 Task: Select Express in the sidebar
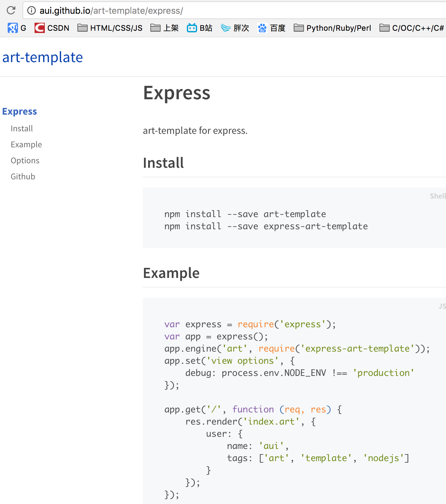coord(20,111)
